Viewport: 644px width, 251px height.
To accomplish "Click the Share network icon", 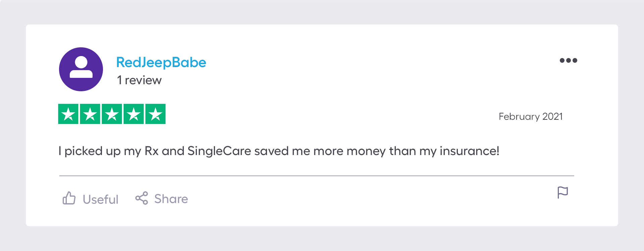I will [142, 198].
